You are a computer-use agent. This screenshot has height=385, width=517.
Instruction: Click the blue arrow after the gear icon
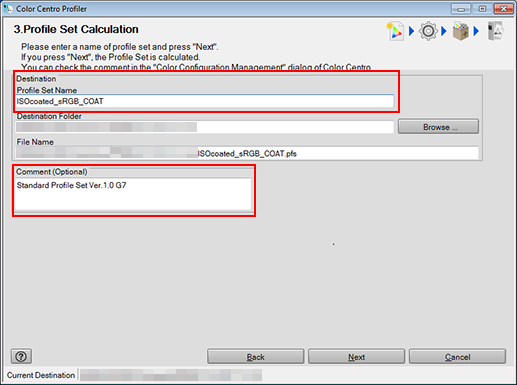point(444,31)
